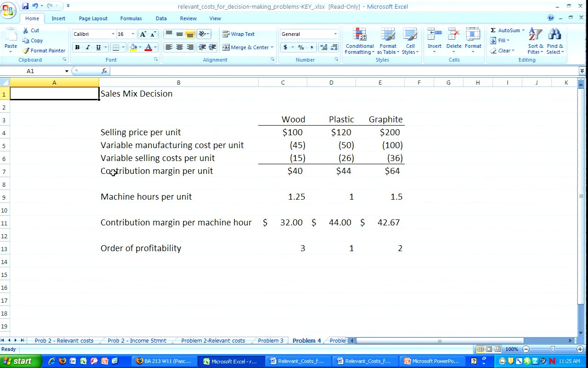This screenshot has width=588, height=368.
Task: Toggle Bold formatting
Action: (x=77, y=47)
